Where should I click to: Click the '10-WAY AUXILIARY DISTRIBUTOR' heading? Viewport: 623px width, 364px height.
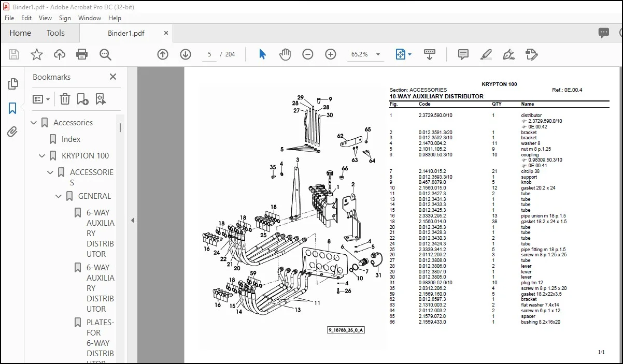tap(436, 96)
